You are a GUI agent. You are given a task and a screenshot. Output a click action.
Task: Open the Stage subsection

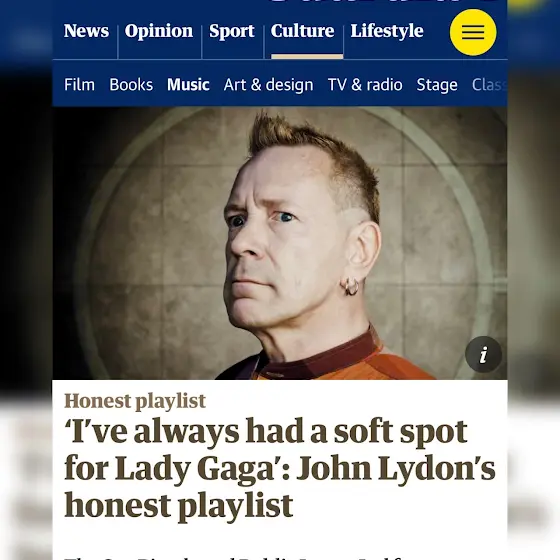pyautogui.click(x=437, y=85)
